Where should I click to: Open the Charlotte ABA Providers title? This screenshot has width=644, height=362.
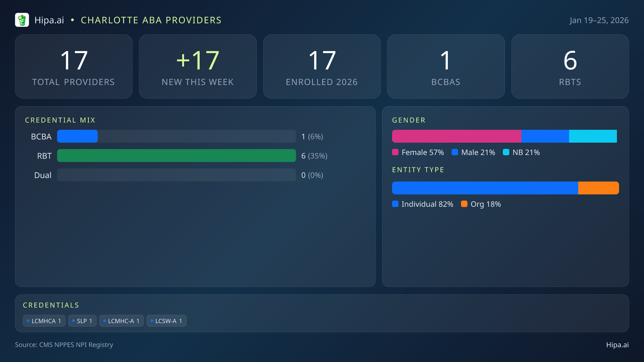tap(151, 20)
